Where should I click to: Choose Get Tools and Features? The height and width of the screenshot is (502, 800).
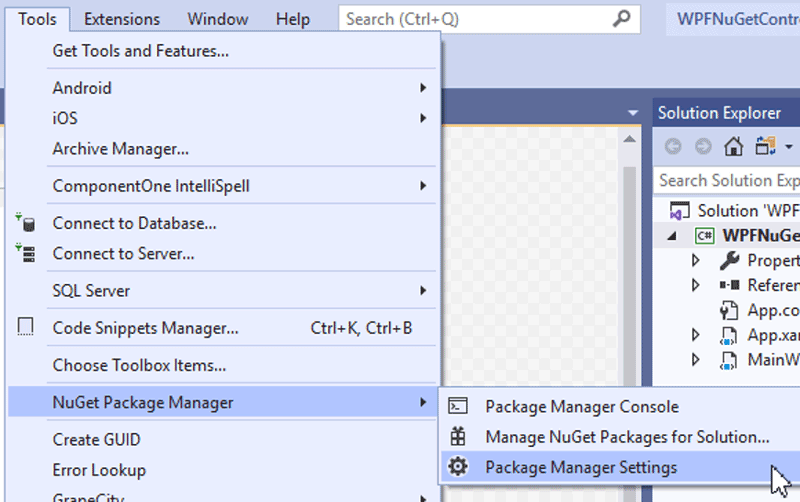(x=141, y=51)
